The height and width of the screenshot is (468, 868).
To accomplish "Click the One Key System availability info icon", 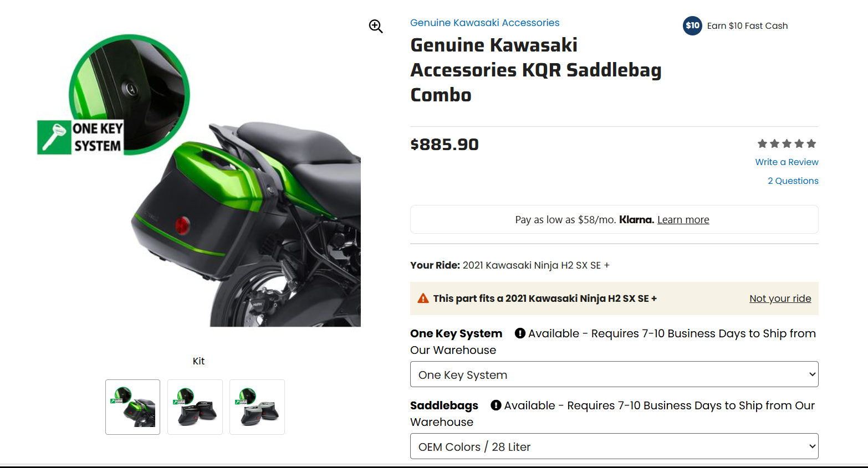I will pyautogui.click(x=520, y=333).
